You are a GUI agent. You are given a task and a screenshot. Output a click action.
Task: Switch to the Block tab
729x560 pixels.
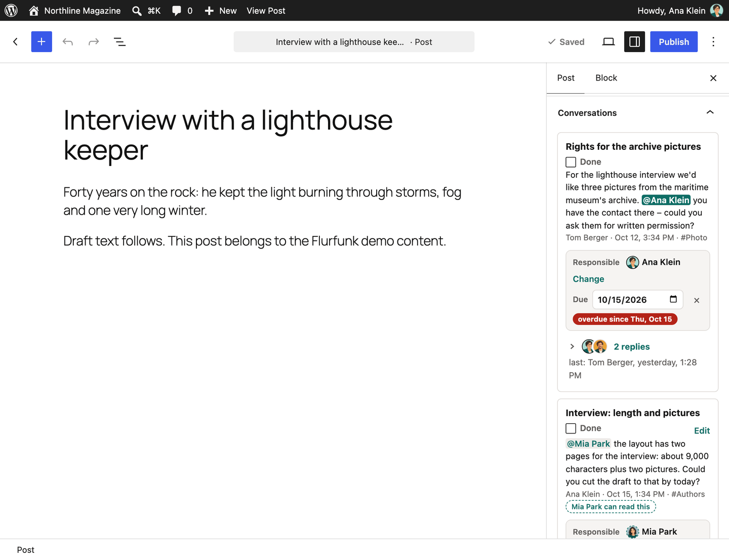pyautogui.click(x=606, y=78)
